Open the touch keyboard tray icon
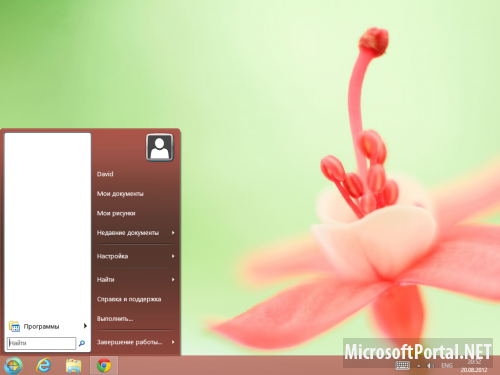The width and height of the screenshot is (500, 375). tap(402, 366)
